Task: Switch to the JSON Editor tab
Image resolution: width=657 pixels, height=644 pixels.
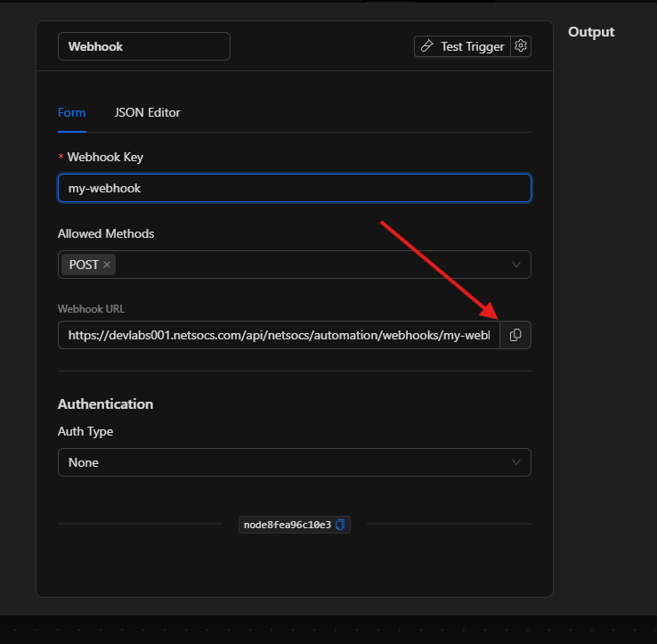Action: 147,112
